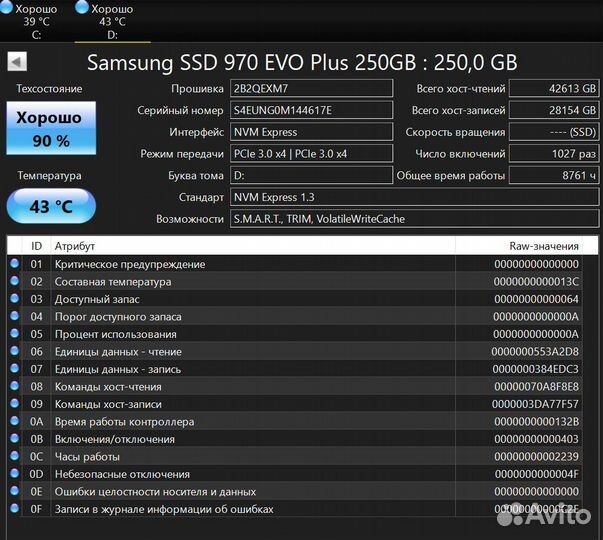This screenshot has width=603, height=540.
Task: Click status dot for attribute 0D
Action: coord(15,473)
